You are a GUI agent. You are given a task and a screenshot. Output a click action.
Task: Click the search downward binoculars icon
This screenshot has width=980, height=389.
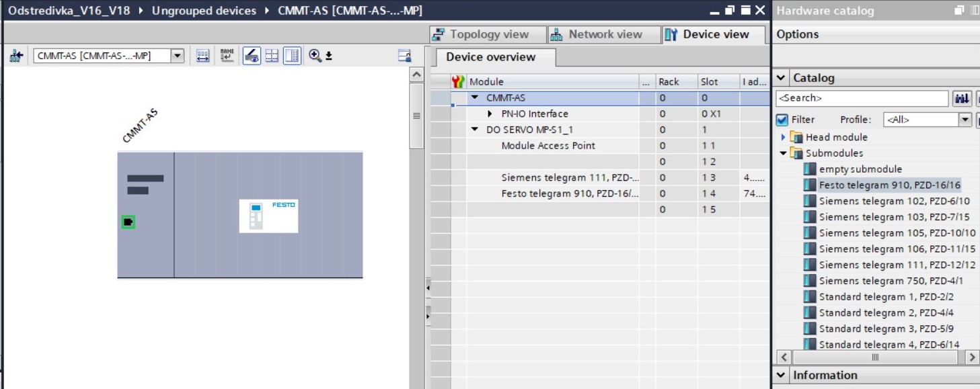click(963, 99)
